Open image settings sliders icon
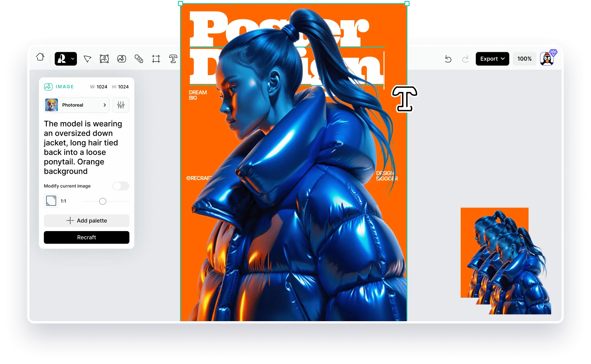The image size is (591, 364). coord(121,105)
